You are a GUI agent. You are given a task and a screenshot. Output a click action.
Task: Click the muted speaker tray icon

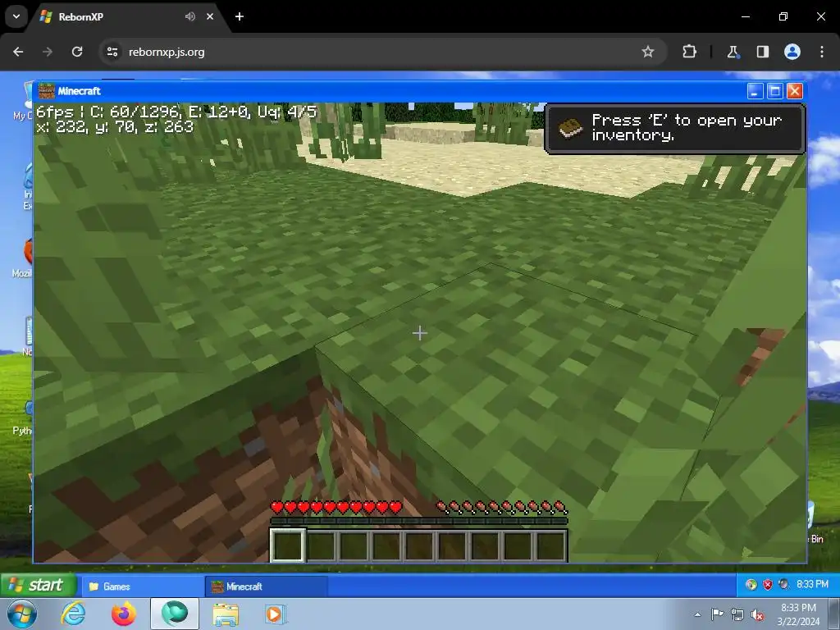click(757, 615)
